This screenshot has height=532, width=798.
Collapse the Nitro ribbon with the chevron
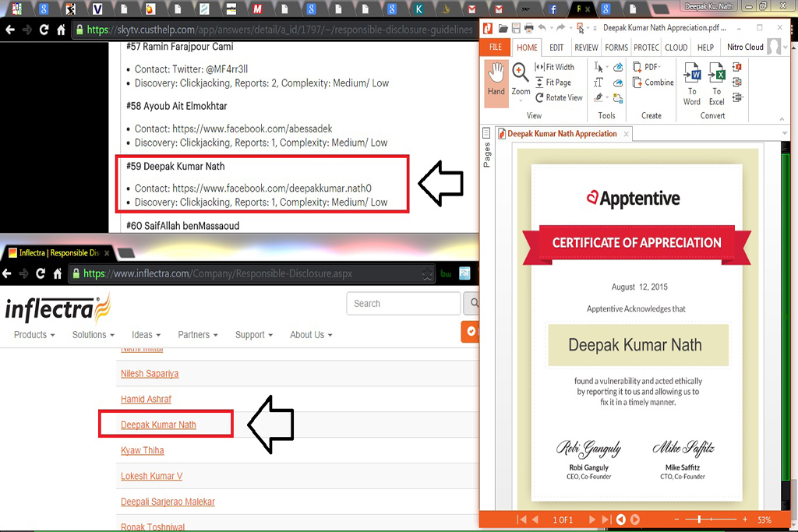[x=782, y=118]
